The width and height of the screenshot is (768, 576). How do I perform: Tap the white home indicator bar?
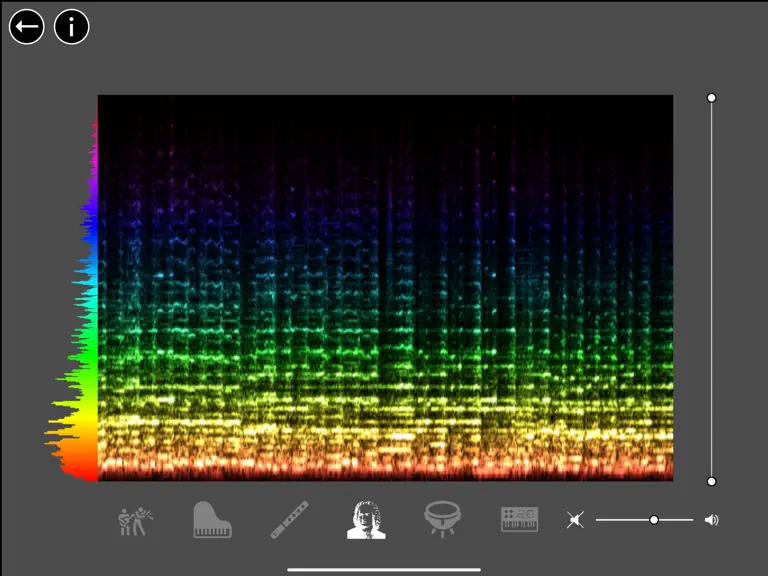[384, 570]
